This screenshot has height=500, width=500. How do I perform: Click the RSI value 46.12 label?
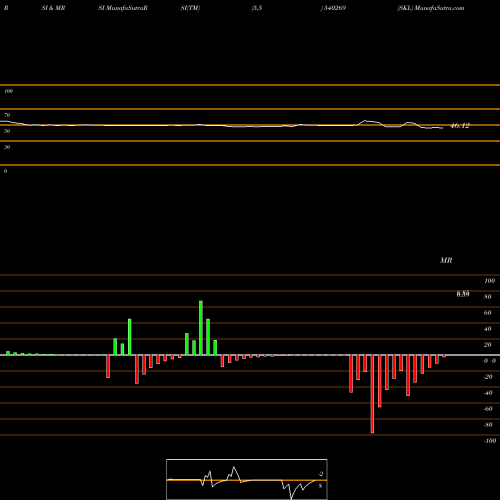click(x=460, y=126)
